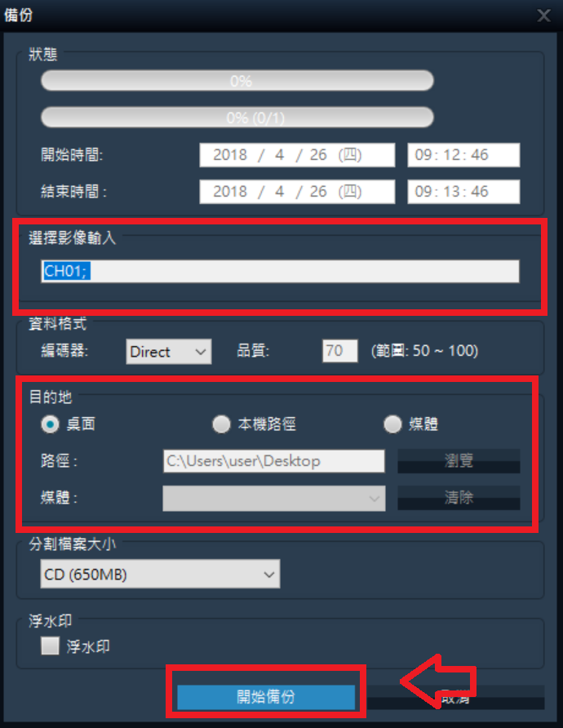
Task: Click the 開始時間 date field
Action: point(297,154)
